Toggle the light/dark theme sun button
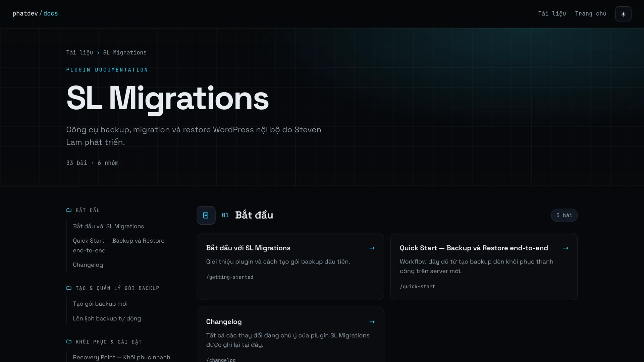This screenshot has height=362, width=644. pyautogui.click(x=623, y=14)
